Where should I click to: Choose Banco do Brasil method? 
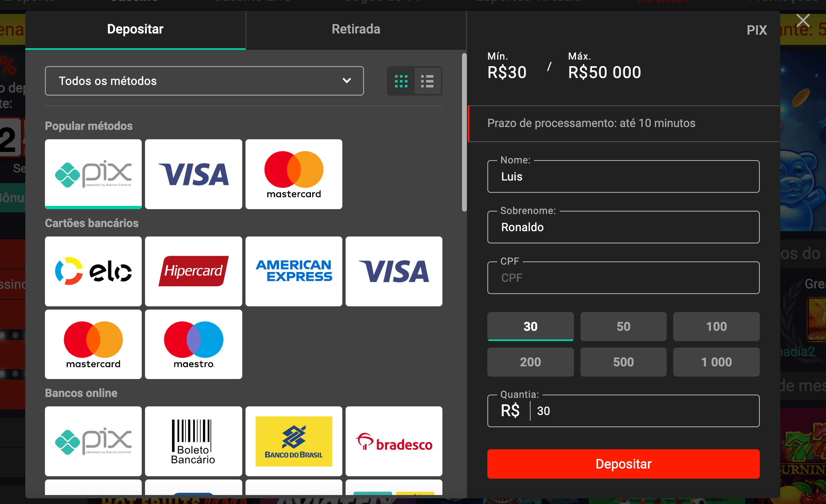[294, 441]
